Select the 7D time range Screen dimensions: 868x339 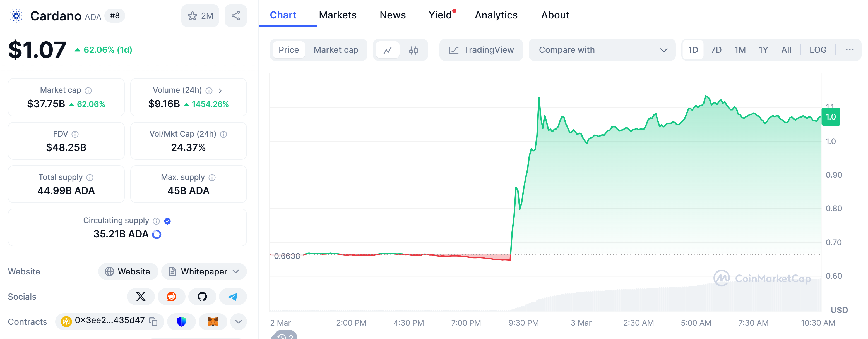click(x=716, y=50)
